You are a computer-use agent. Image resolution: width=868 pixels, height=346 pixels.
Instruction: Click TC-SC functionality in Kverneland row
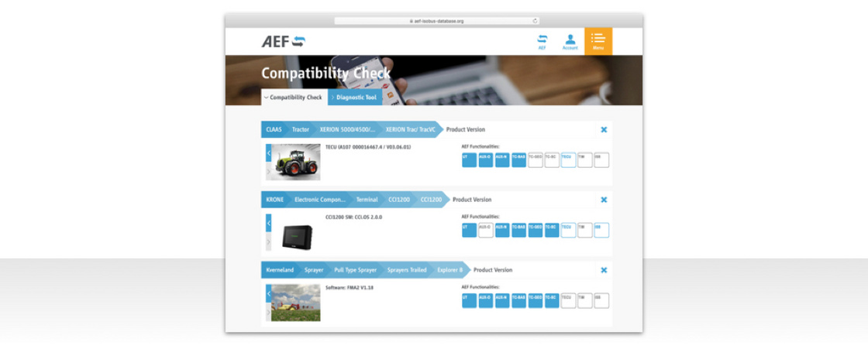(x=552, y=300)
